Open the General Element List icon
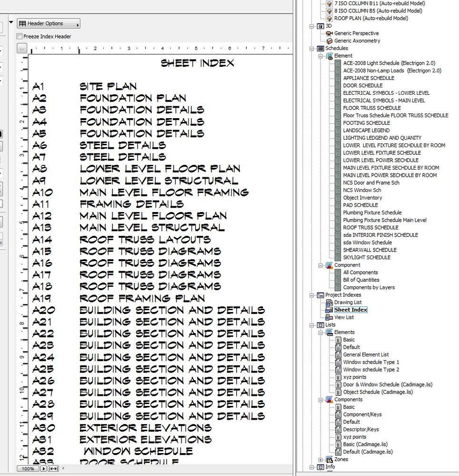This screenshot has width=459, height=476. click(338, 355)
